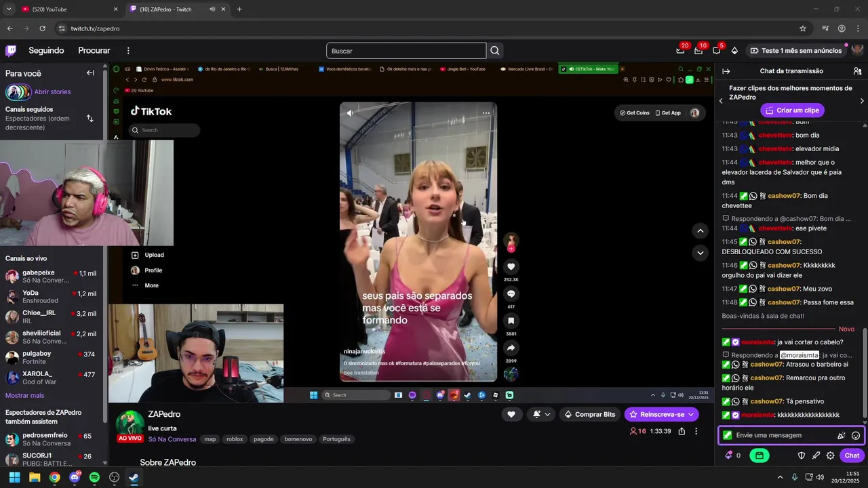Open the three-dot More menu beside Procurar
Screen dimensions: 868x488
pyautogui.click(x=128, y=50)
